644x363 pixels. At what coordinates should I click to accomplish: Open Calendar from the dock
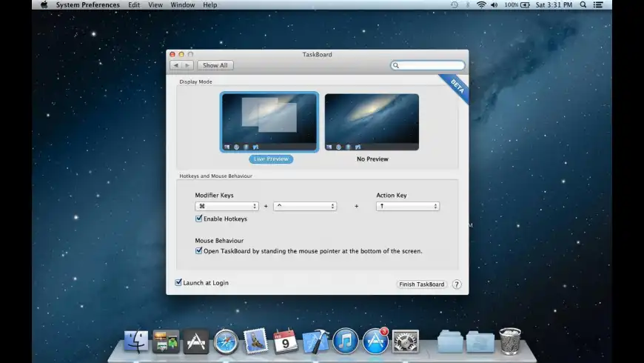pyautogui.click(x=285, y=342)
